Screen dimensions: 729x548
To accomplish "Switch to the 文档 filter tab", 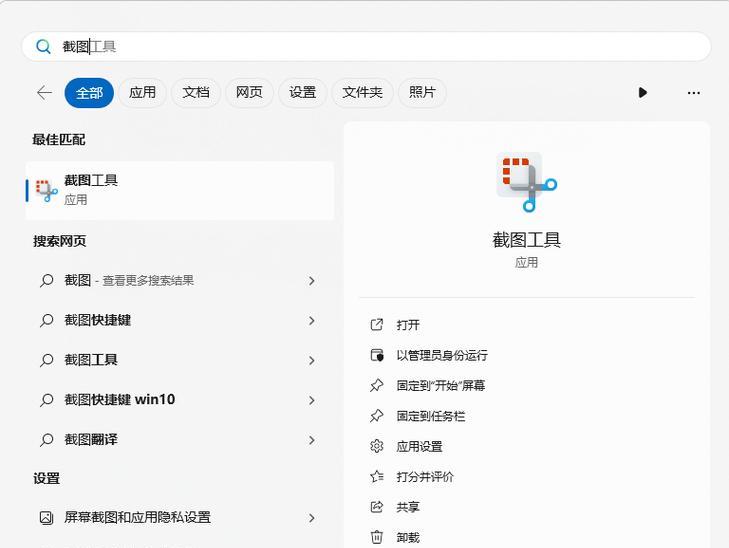I will pos(196,92).
